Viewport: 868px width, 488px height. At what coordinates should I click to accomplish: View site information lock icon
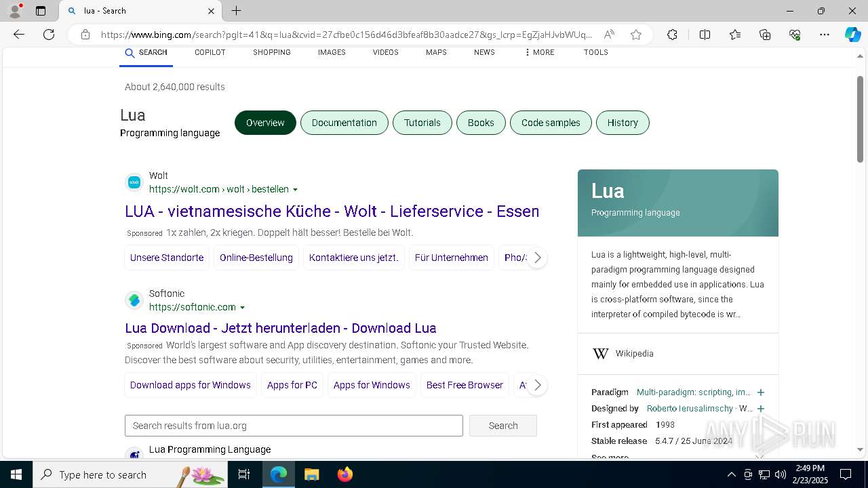click(x=85, y=35)
